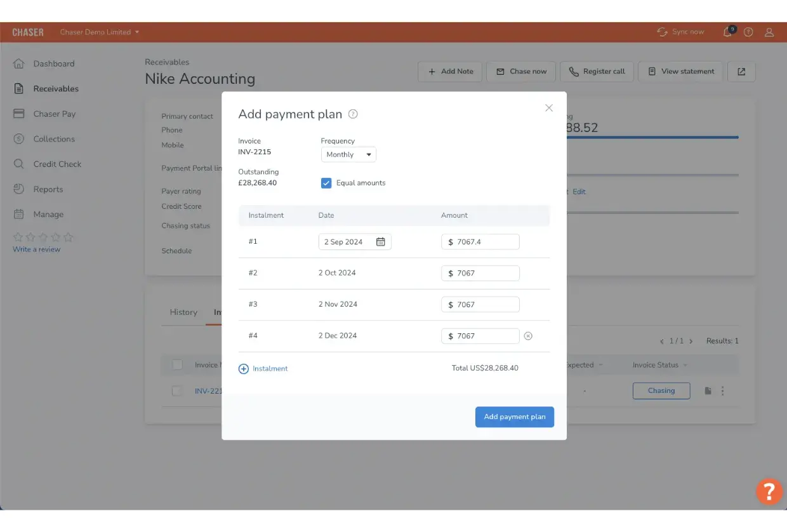787x532 pixels.
Task: Click the '2 Oct 2024' date text
Action: pos(337,273)
